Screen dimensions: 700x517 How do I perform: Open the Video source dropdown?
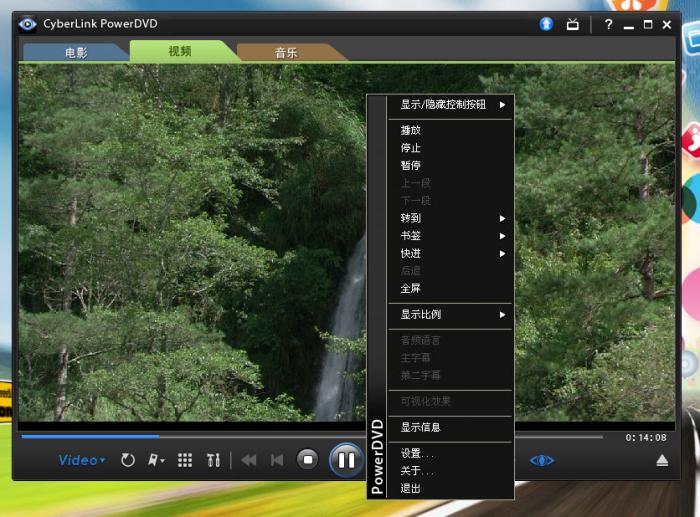tap(82, 460)
